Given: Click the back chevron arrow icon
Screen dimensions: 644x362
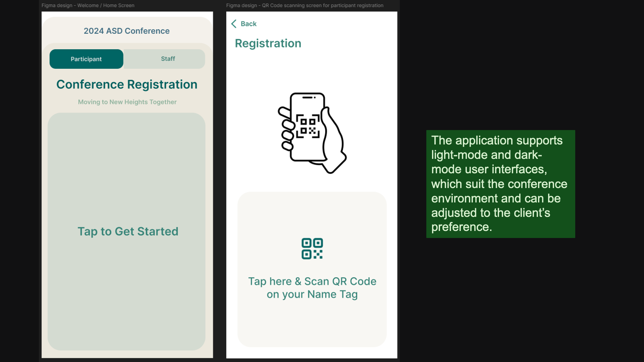Looking at the screenshot, I should coord(234,24).
